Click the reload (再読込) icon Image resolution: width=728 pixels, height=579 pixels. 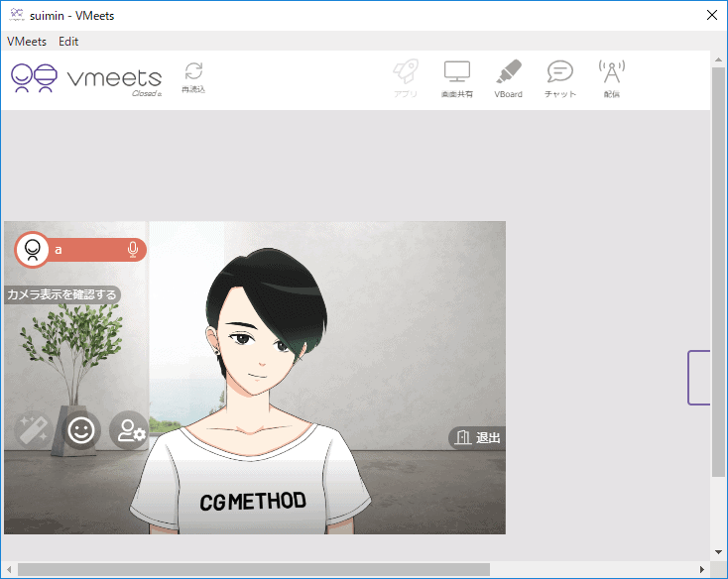(x=193, y=75)
